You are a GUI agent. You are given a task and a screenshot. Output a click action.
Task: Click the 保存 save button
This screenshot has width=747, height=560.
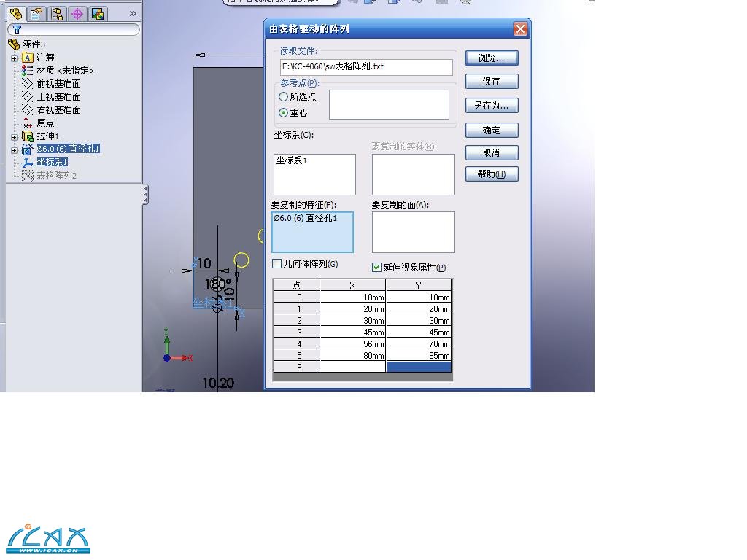(x=492, y=82)
